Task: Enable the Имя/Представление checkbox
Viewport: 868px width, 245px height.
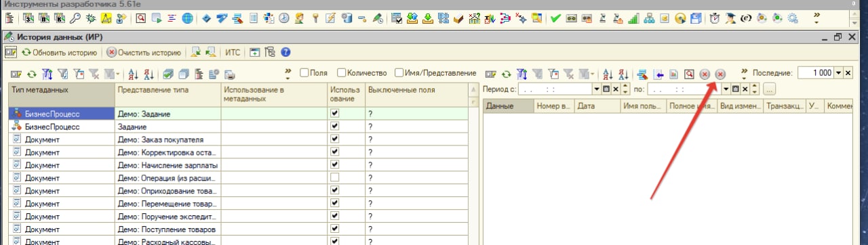Action: pyautogui.click(x=399, y=72)
